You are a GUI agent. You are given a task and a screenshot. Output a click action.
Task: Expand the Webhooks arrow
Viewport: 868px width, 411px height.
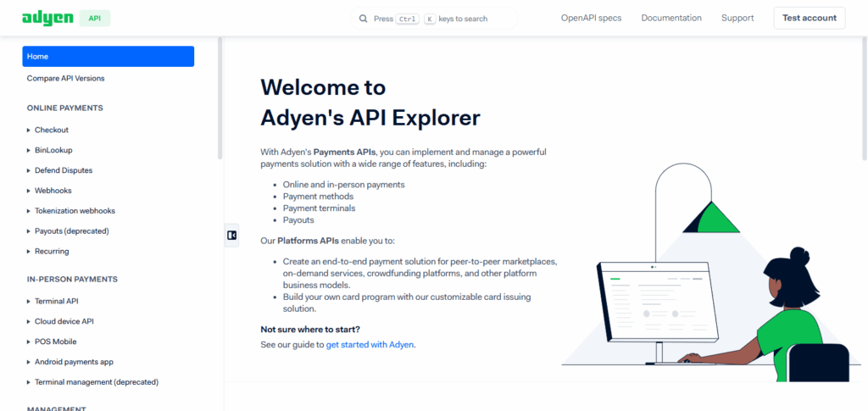click(29, 191)
